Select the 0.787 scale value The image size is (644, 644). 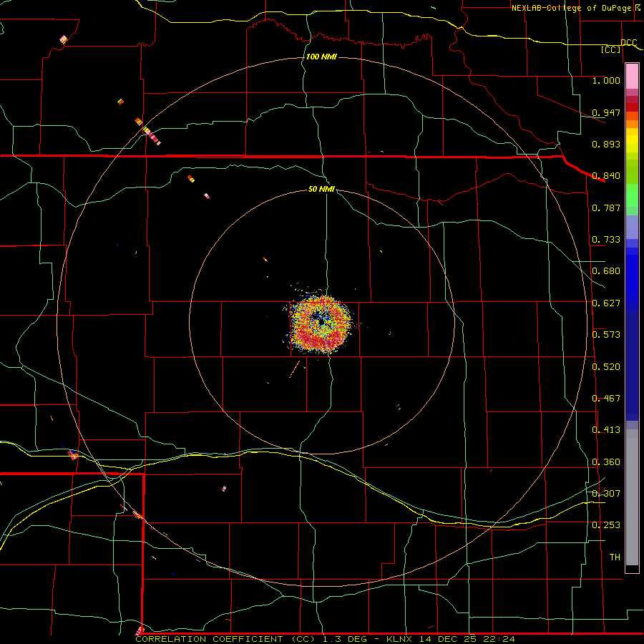click(606, 208)
